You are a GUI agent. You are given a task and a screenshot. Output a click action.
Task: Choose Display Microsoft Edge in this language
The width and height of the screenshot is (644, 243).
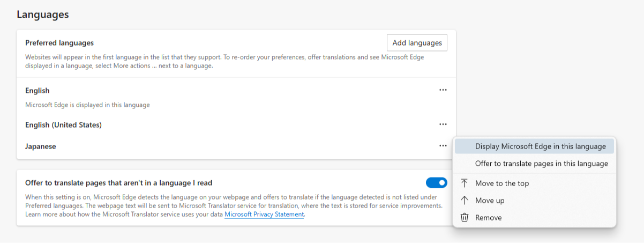tap(540, 146)
